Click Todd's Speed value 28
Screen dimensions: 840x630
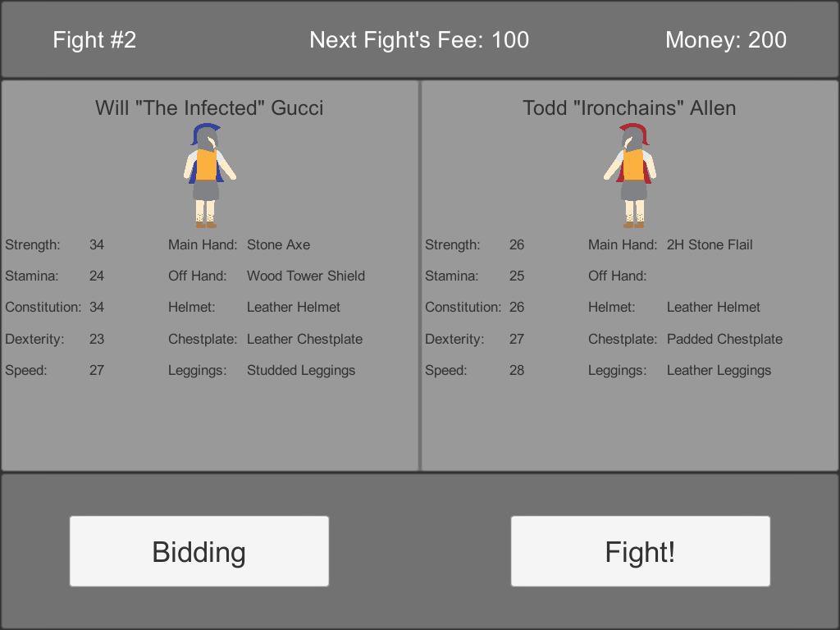click(517, 370)
